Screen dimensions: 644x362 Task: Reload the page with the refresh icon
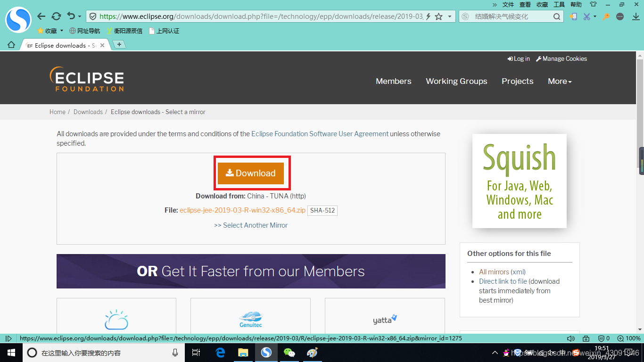pos(56,16)
